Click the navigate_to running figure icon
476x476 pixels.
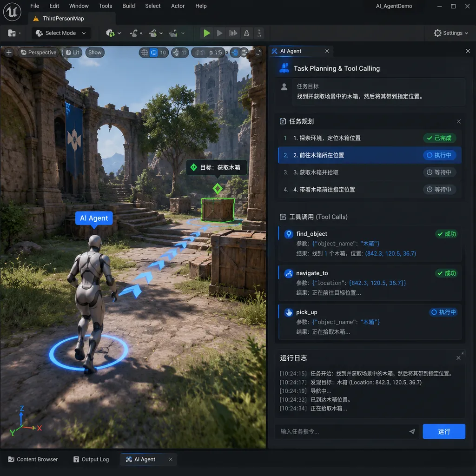288,273
